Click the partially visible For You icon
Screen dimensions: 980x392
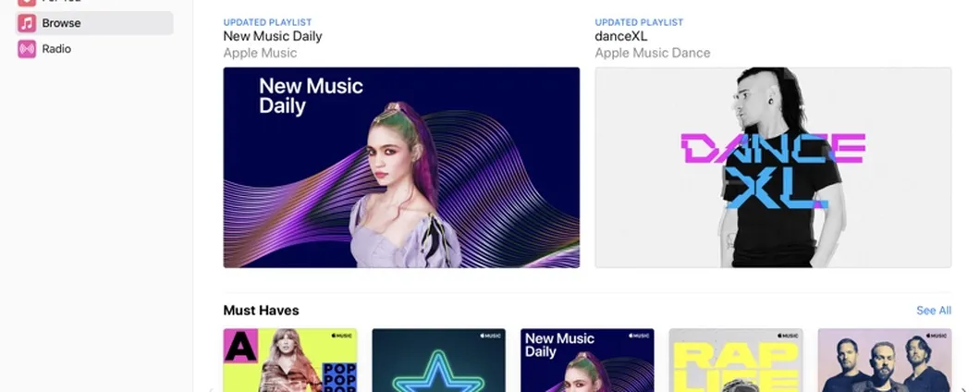[27, 3]
